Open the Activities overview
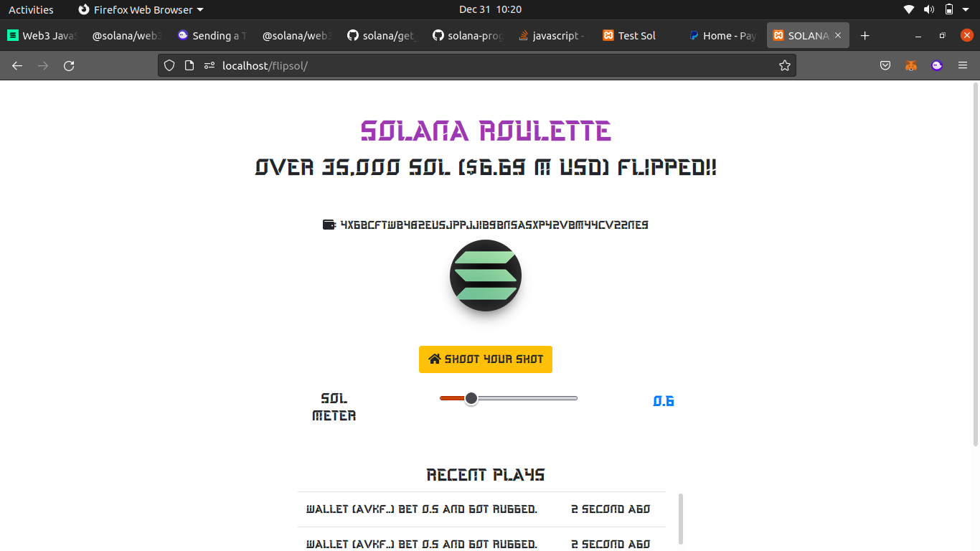Image resolution: width=980 pixels, height=551 pixels. [x=31, y=9]
